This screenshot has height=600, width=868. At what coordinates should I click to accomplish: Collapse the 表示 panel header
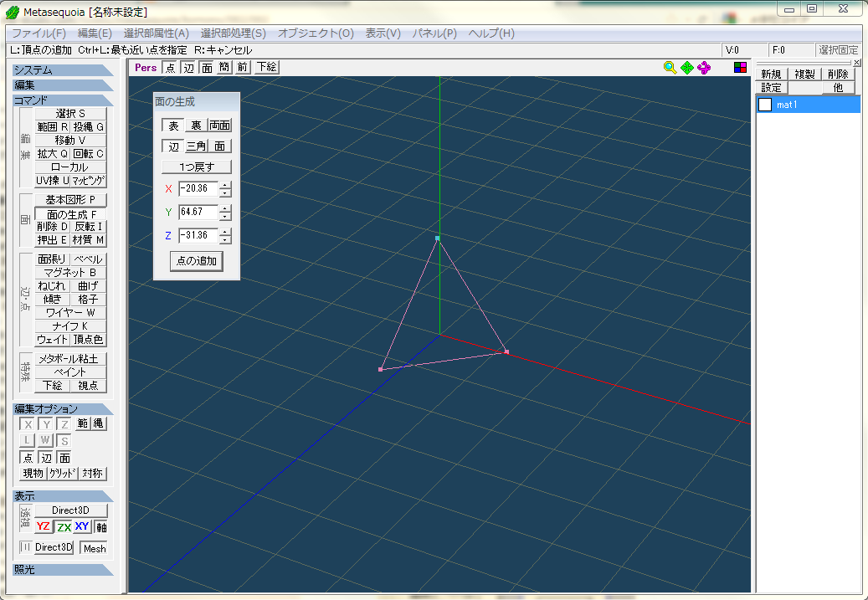click(x=63, y=496)
